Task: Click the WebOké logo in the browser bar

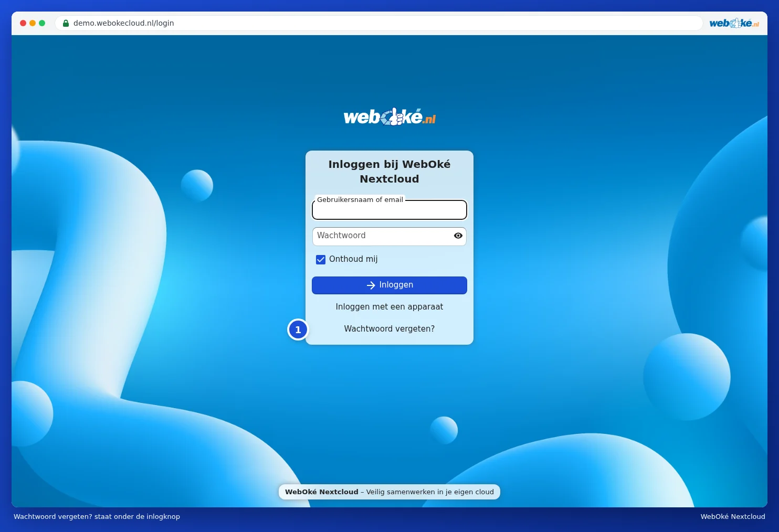Action: 734,23
